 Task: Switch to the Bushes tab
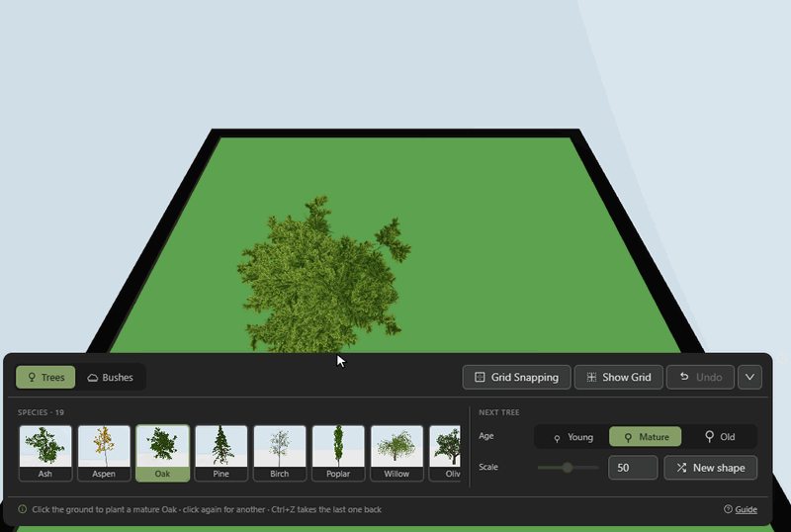click(111, 377)
